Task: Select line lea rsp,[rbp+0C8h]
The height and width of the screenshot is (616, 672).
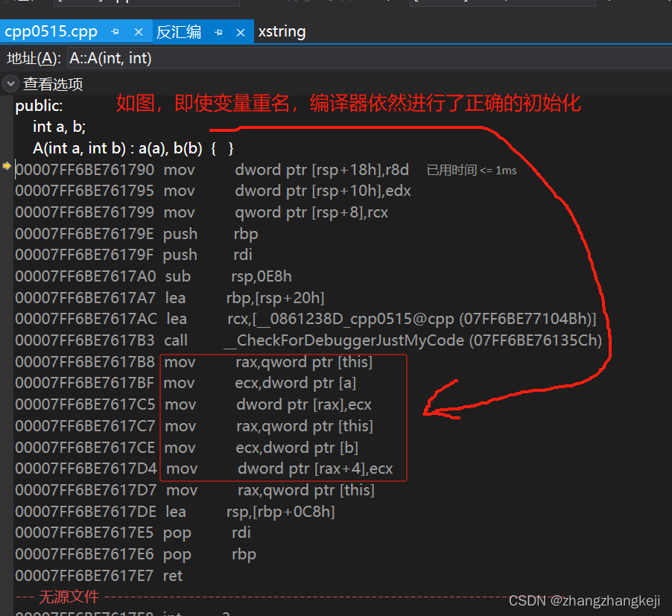Action: click(175, 512)
